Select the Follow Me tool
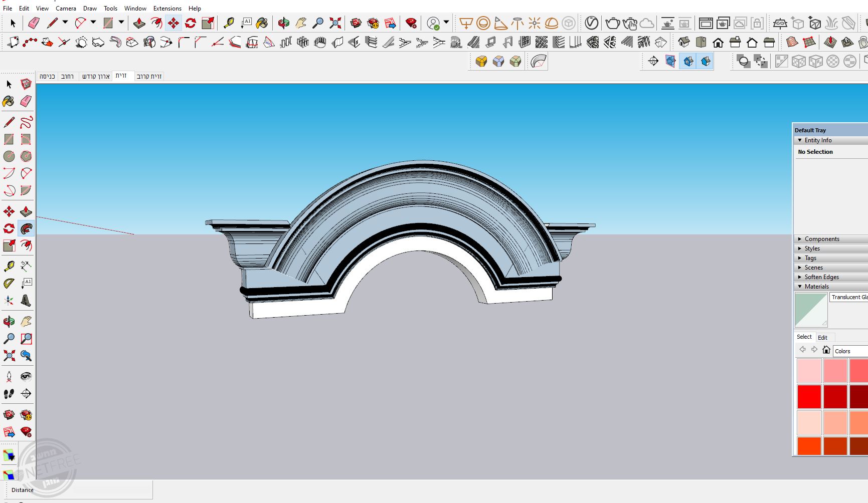This screenshot has width=868, height=503. tap(26, 229)
